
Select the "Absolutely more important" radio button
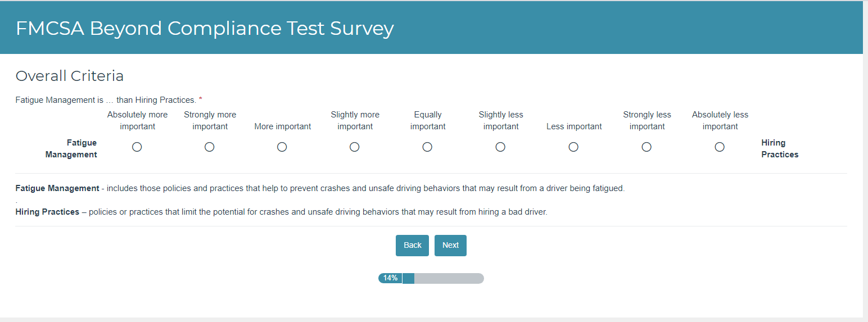[x=137, y=147]
